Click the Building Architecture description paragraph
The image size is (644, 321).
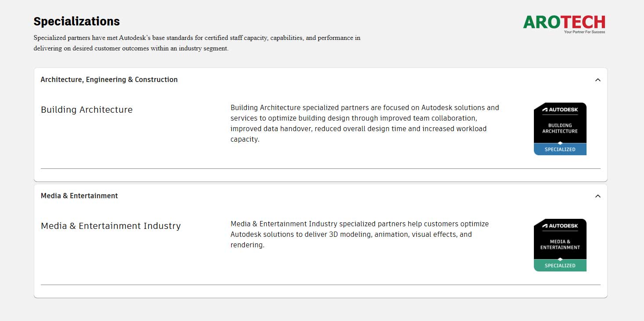pyautogui.click(x=365, y=123)
